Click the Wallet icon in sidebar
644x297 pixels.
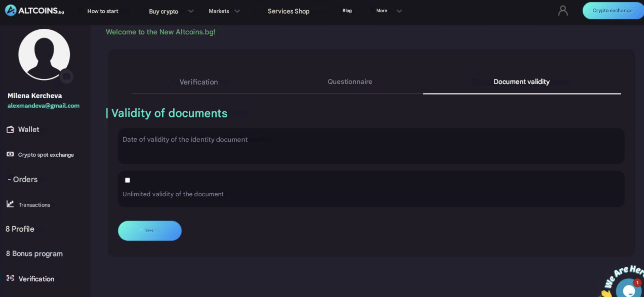tap(10, 129)
